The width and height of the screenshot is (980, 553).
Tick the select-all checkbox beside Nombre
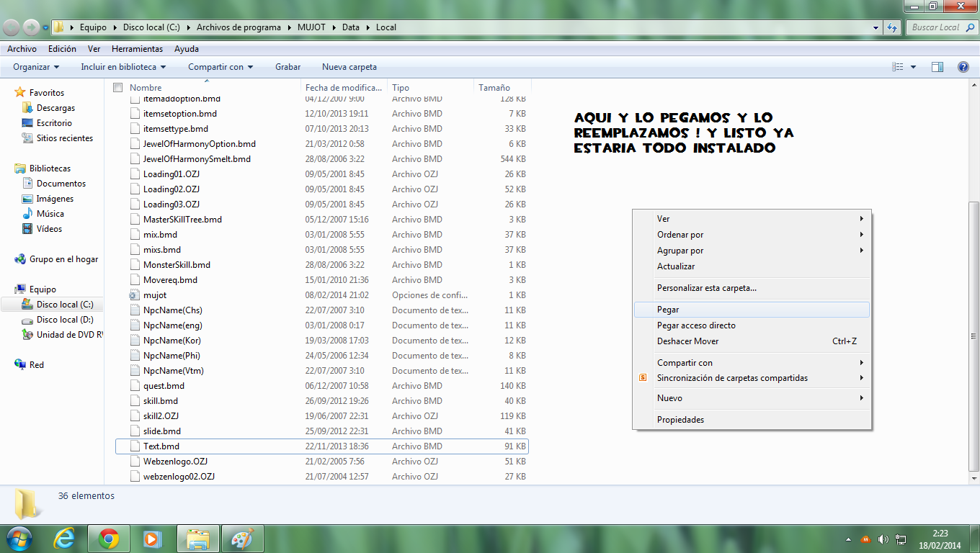(x=118, y=88)
